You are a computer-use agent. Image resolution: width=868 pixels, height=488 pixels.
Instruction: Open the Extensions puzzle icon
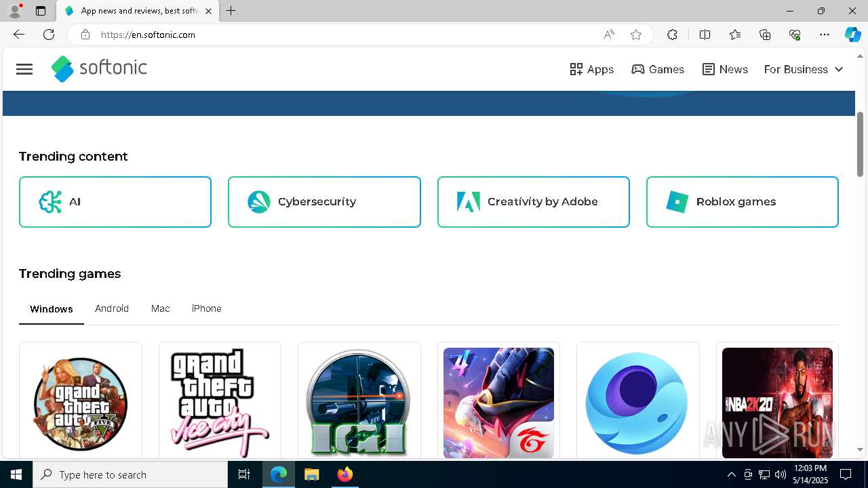[672, 35]
